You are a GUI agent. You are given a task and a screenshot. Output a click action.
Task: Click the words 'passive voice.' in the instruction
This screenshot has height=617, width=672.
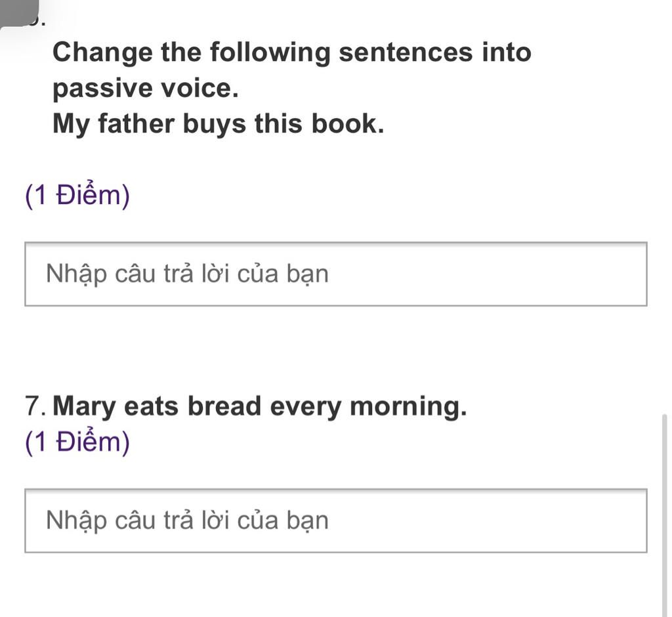[145, 89]
